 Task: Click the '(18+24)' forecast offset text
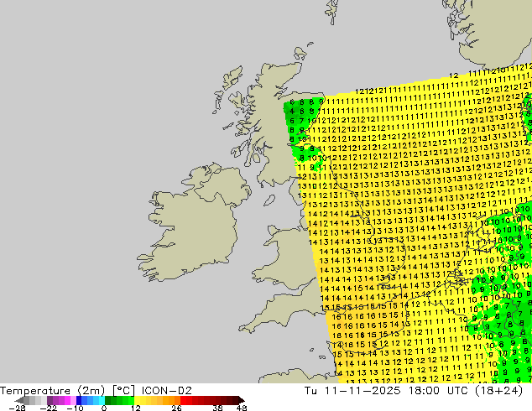[498, 391]
